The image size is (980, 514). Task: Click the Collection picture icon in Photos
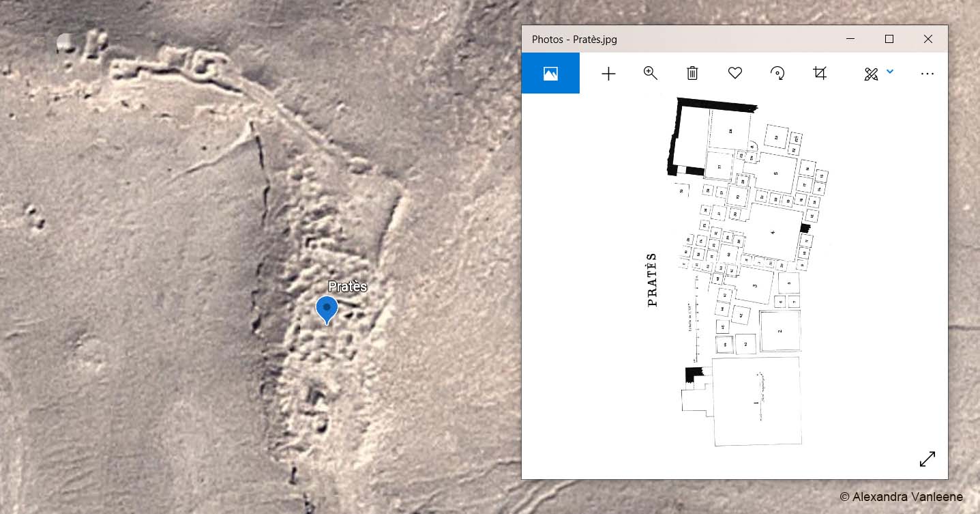click(x=550, y=73)
